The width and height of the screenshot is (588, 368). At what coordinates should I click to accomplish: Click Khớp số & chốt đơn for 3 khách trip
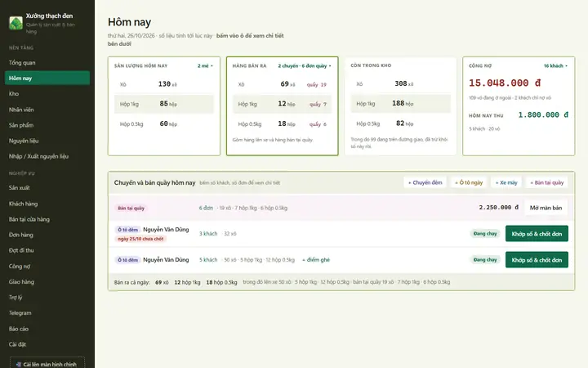click(x=537, y=234)
